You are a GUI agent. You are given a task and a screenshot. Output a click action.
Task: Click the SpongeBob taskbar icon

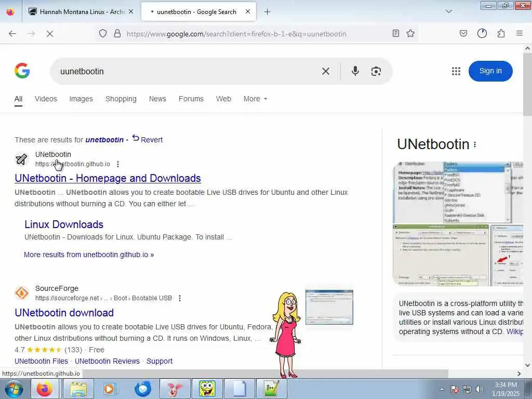pyautogui.click(x=207, y=389)
